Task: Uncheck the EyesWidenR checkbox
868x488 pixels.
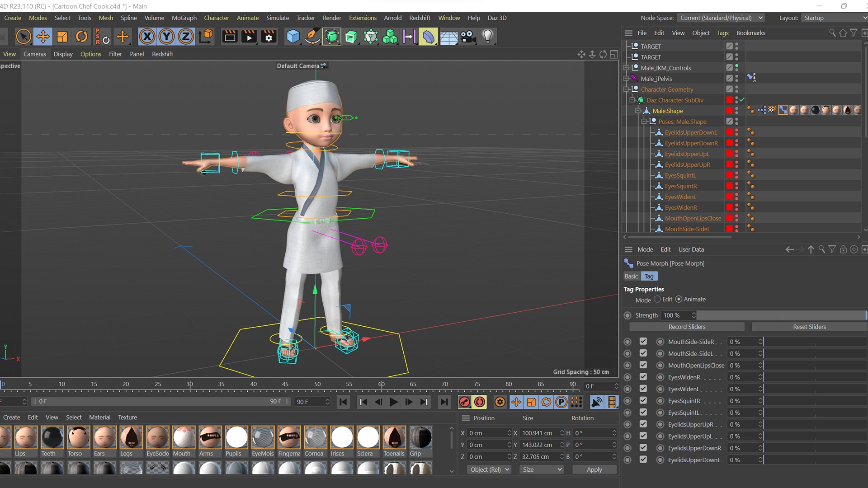Action: [643, 377]
